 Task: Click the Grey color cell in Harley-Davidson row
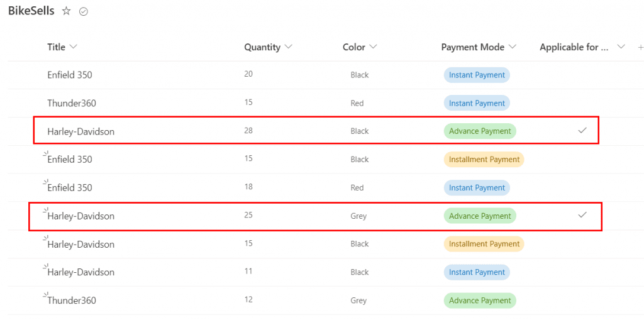point(358,216)
